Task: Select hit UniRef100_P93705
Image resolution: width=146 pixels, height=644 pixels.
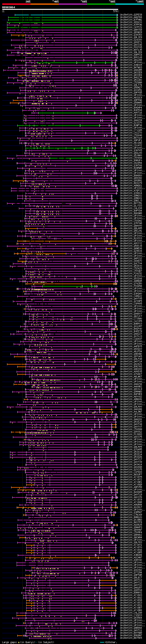Action: (x=131, y=48)
